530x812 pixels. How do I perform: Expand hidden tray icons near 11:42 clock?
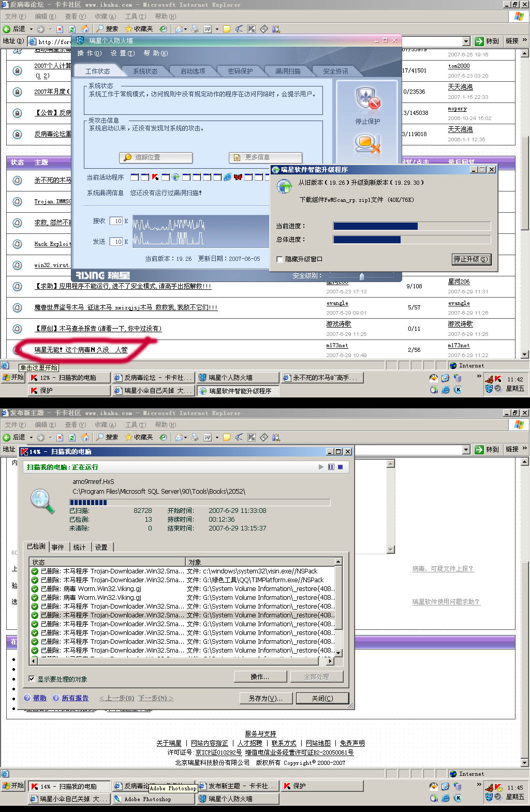(479, 376)
